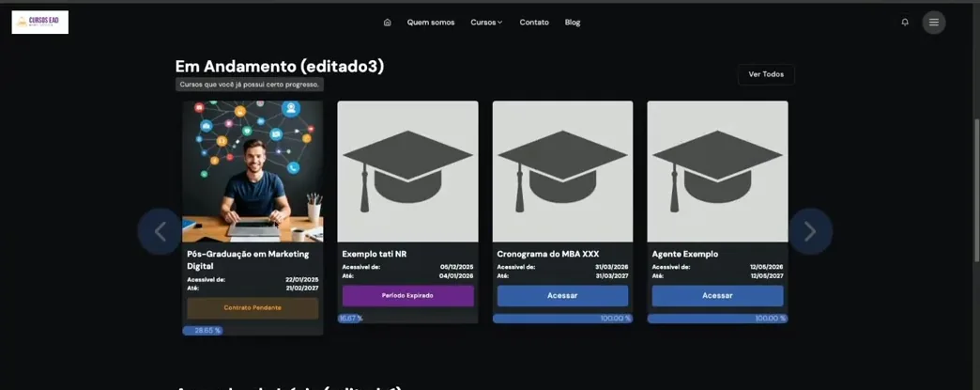
Task: Go to previous courses with left arrow
Action: coord(160,231)
